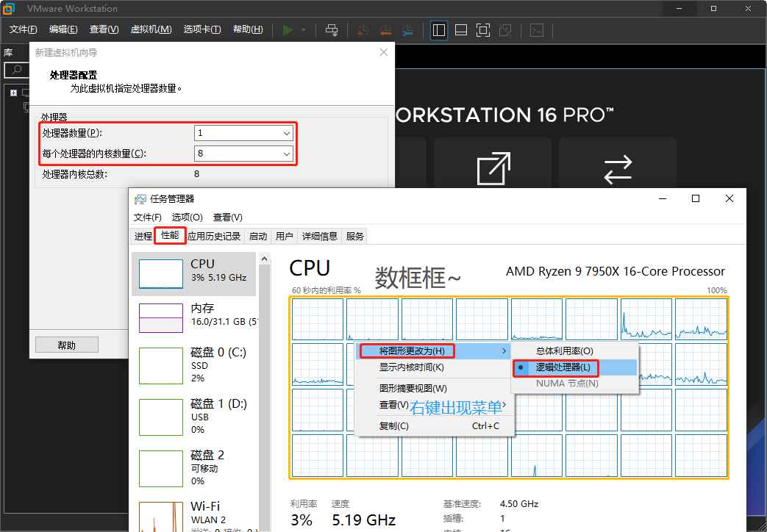The image size is (767, 532).
Task: Expand the 将图形更改为(H) submenu
Action: coord(433,351)
